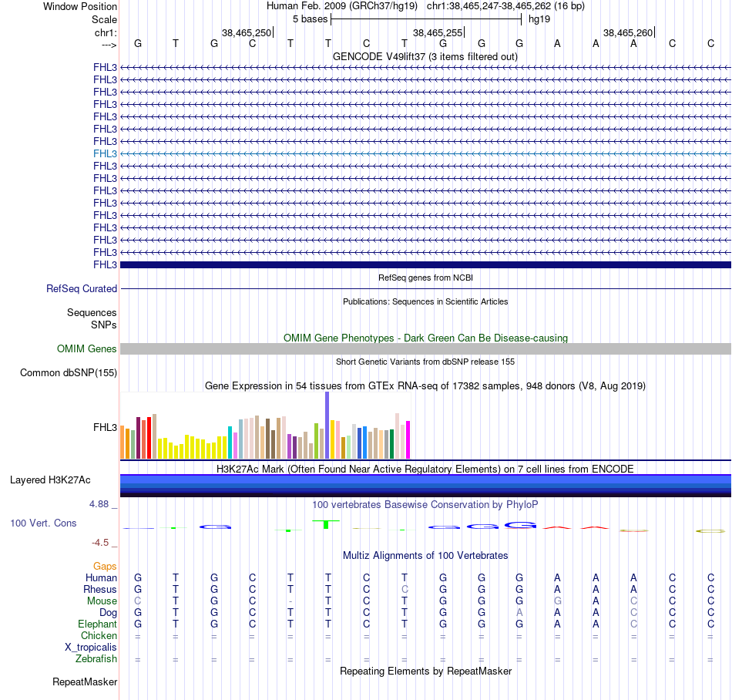The height and width of the screenshot is (700, 732).
Task: Click the Rhesus species row label
Action: tap(100, 589)
